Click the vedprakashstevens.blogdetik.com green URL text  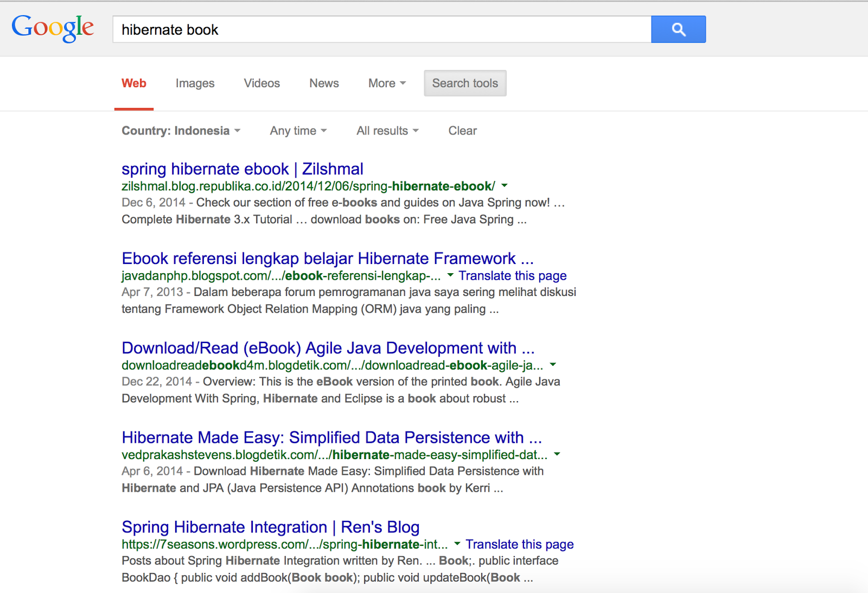334,455
